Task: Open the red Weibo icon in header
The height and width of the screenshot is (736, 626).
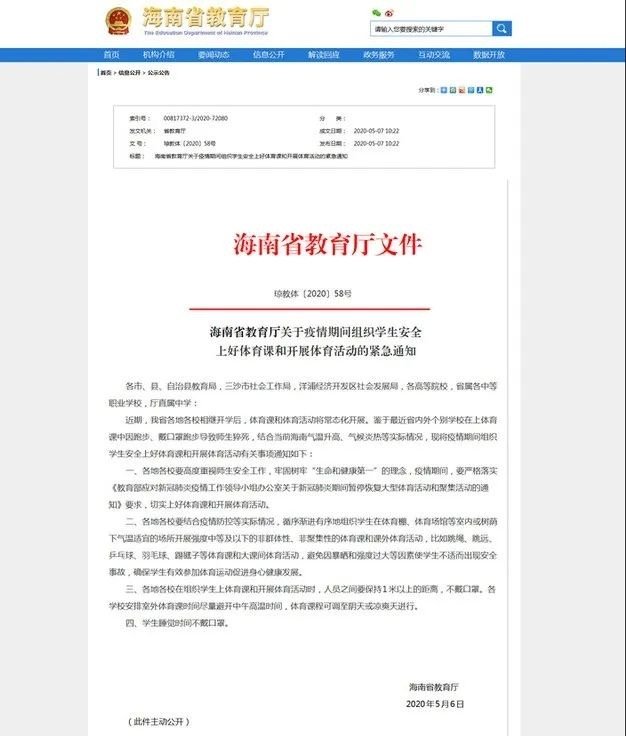Action: point(389,13)
